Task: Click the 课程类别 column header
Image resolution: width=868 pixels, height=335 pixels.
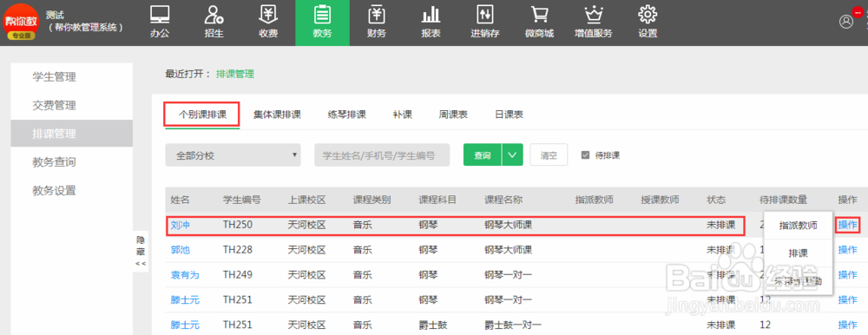Action: click(x=372, y=200)
